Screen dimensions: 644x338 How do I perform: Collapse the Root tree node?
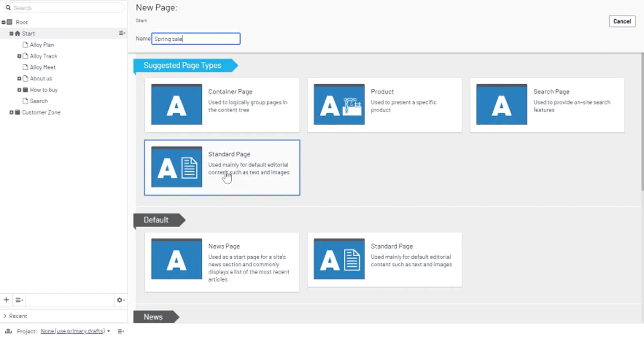point(4,22)
